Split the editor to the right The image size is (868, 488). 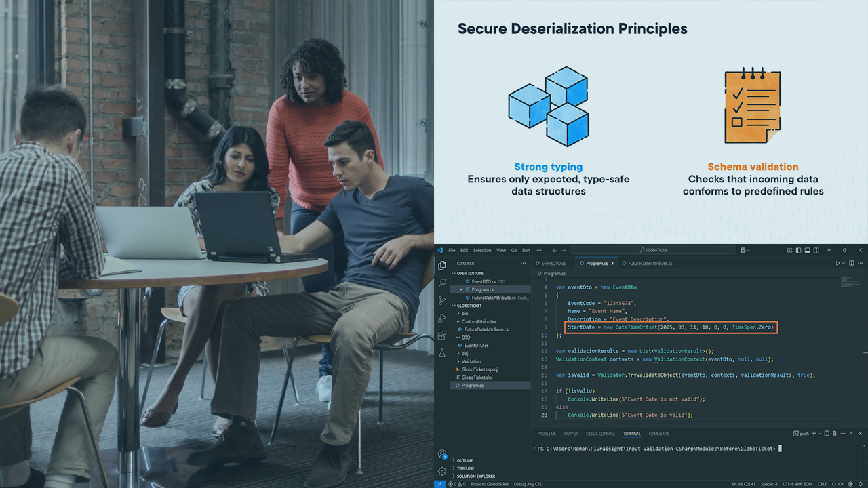[852, 263]
